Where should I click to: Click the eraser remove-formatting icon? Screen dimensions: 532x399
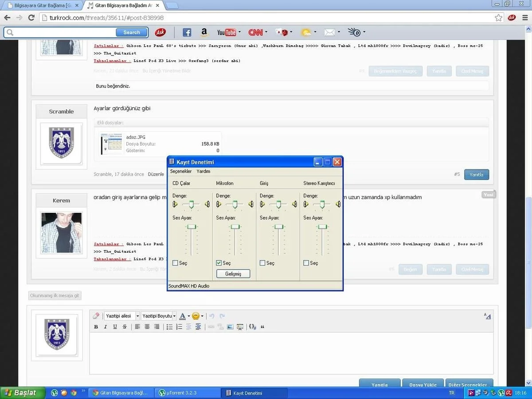tap(96, 316)
